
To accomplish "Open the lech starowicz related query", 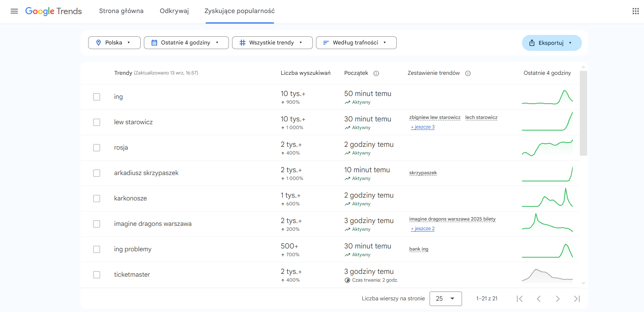I will (481, 118).
